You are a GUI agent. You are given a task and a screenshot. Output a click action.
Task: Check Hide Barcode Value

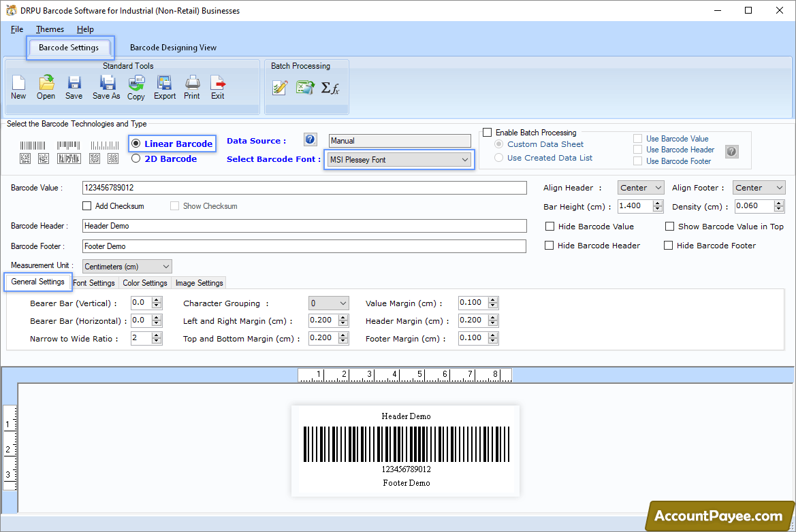click(x=550, y=226)
